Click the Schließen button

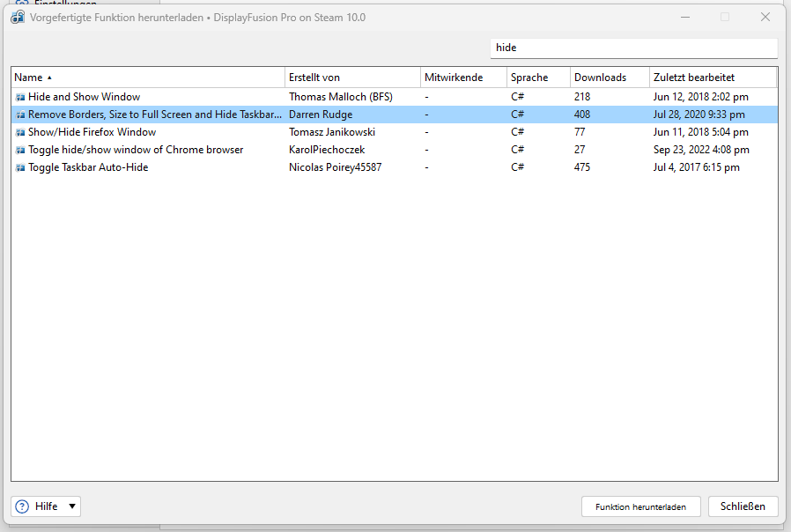point(743,506)
